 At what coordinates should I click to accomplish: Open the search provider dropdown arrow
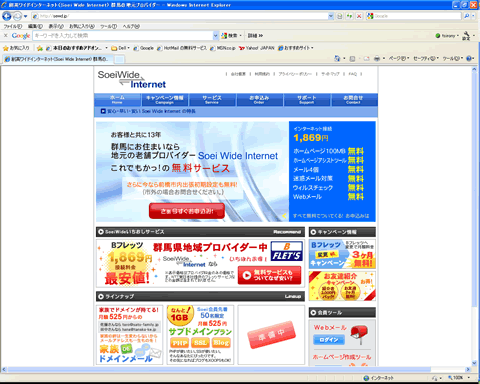point(473,16)
